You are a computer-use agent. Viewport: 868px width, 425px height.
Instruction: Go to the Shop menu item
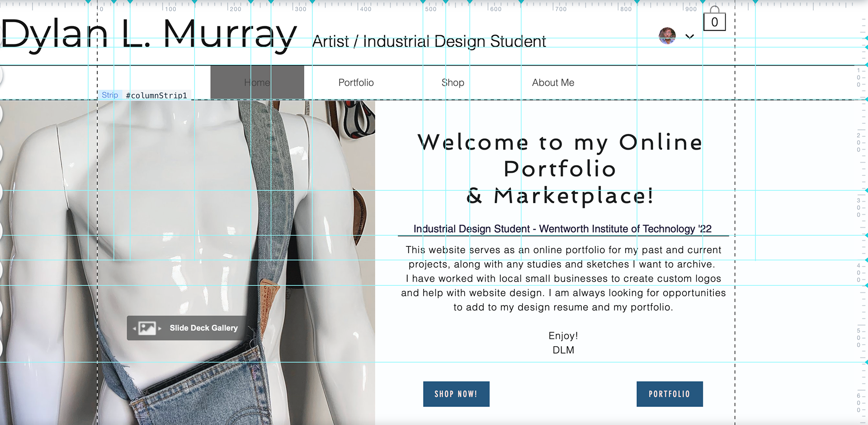[x=453, y=83]
